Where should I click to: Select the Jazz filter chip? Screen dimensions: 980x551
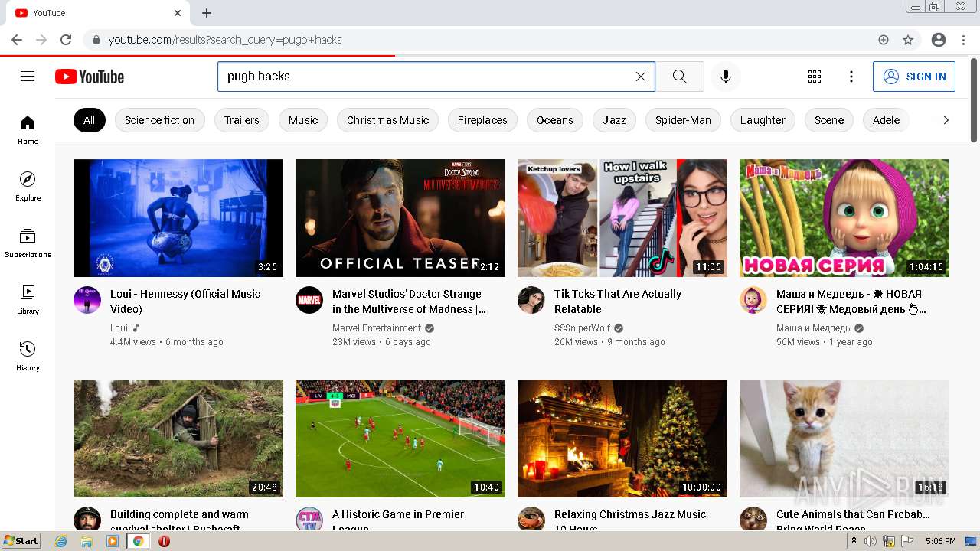point(614,120)
